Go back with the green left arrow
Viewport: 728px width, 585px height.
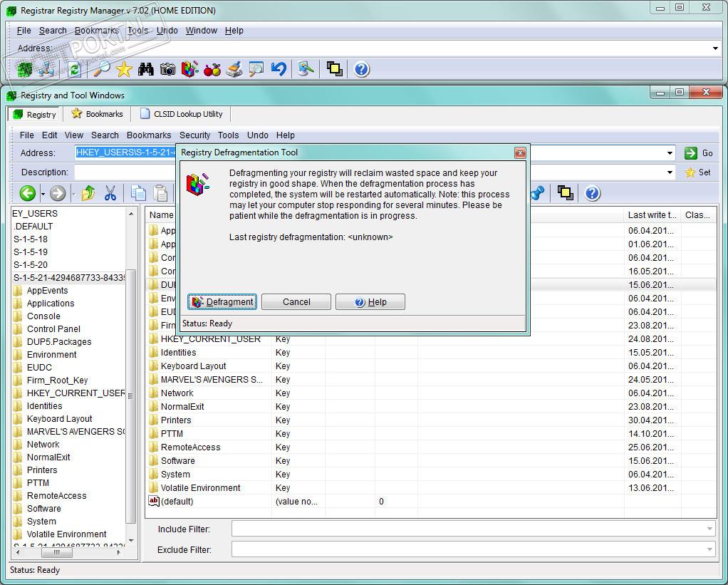pyautogui.click(x=28, y=193)
